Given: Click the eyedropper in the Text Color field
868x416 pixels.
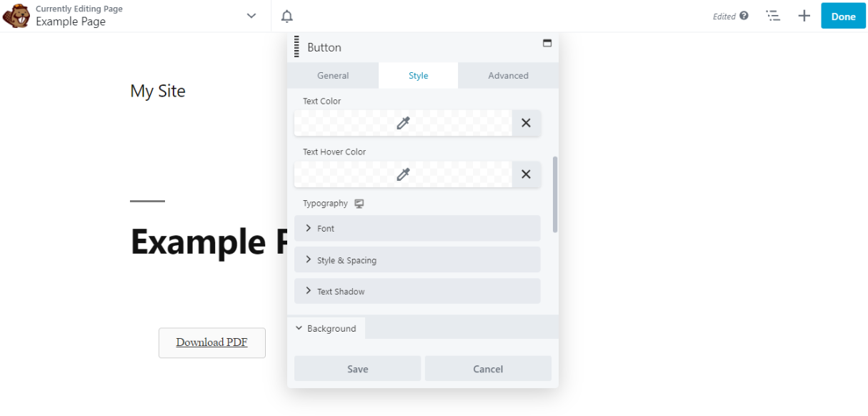Looking at the screenshot, I should [402, 122].
